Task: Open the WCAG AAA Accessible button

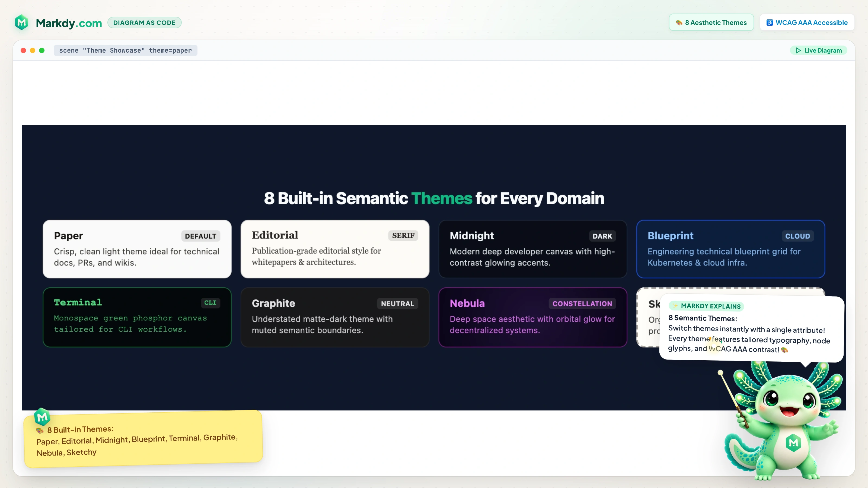Action: (x=807, y=23)
